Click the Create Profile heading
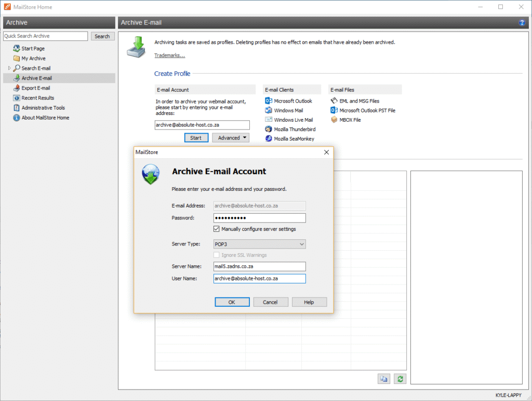Image resolution: width=532 pixels, height=401 pixels. [172, 74]
